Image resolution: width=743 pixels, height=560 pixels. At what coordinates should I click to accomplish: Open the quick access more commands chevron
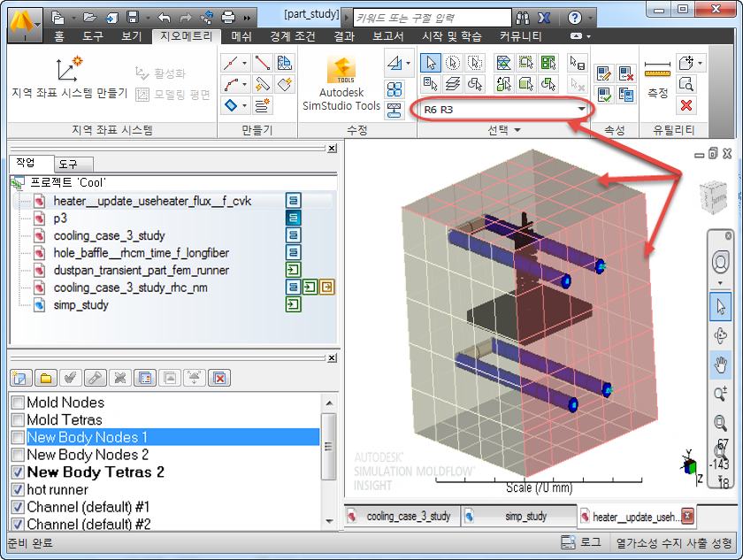[x=247, y=18]
